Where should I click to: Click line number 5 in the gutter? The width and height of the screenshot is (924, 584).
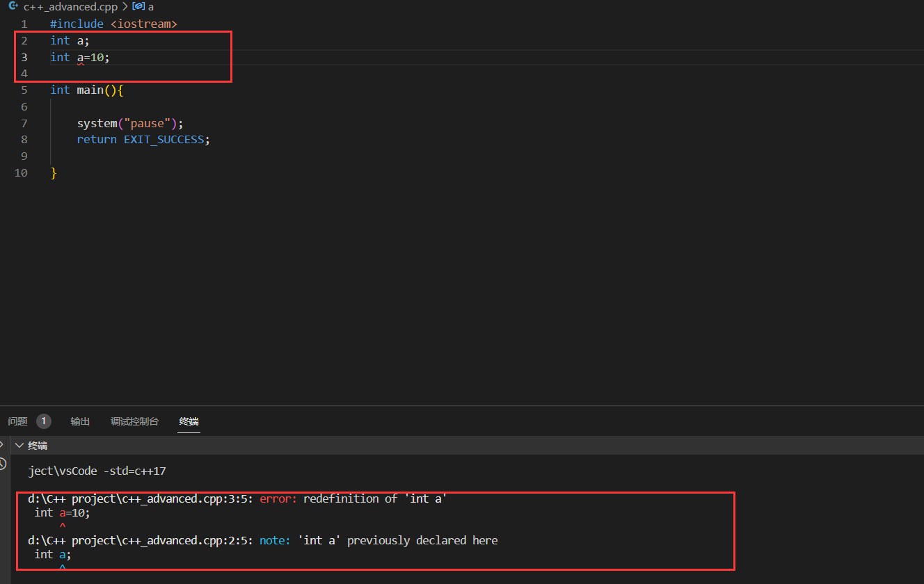24,90
